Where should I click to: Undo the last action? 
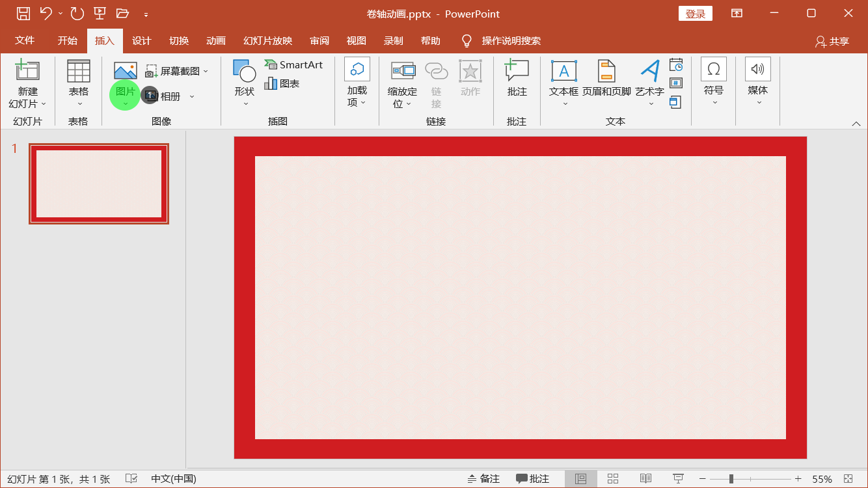46,13
